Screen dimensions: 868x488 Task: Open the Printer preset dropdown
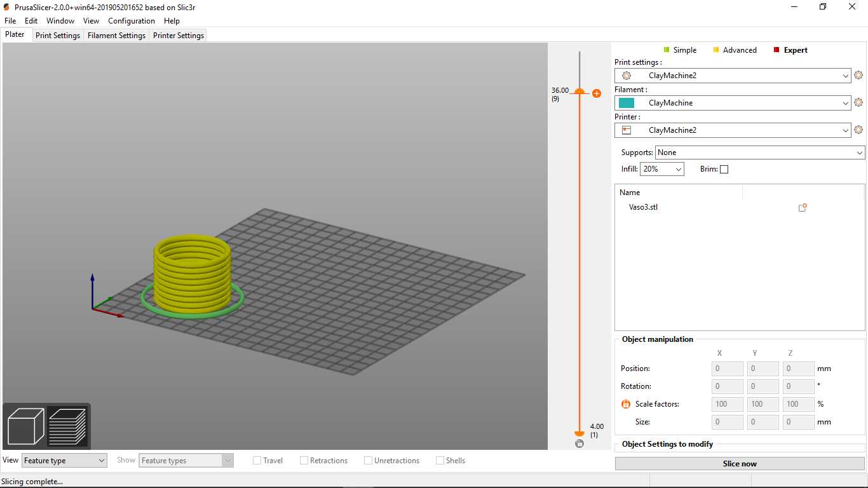tap(733, 130)
